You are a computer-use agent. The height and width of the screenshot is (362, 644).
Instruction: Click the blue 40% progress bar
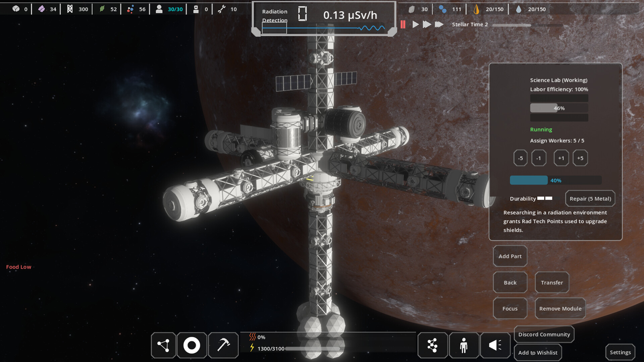[x=555, y=180]
